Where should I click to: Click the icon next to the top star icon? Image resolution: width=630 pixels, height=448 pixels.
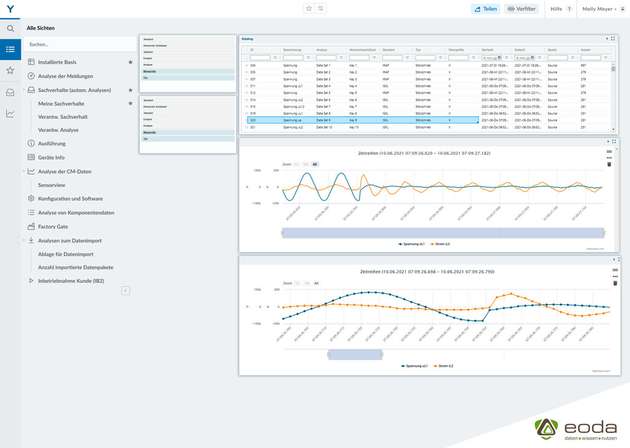320,8
